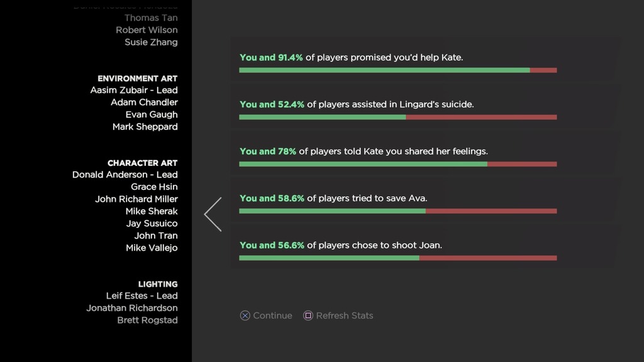644x362 pixels.
Task: Click the Lingard's suicide stat bar
Action: click(x=397, y=117)
